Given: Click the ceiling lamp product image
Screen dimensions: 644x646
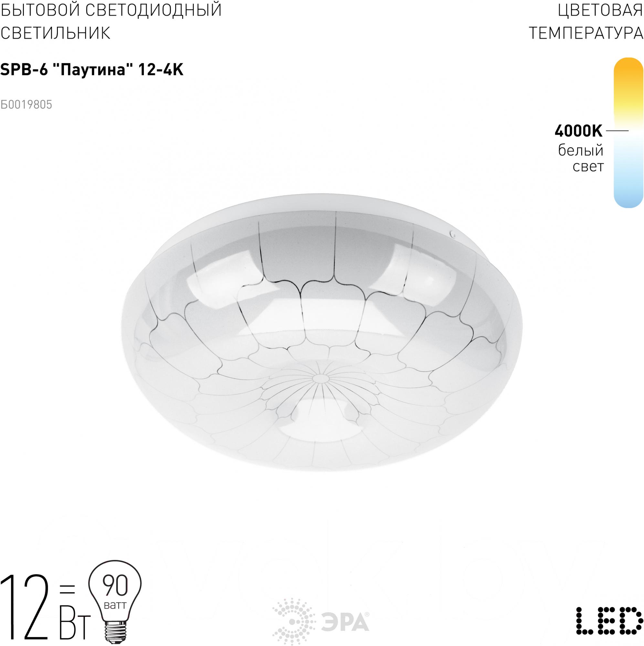Looking at the screenshot, I should (322, 332).
